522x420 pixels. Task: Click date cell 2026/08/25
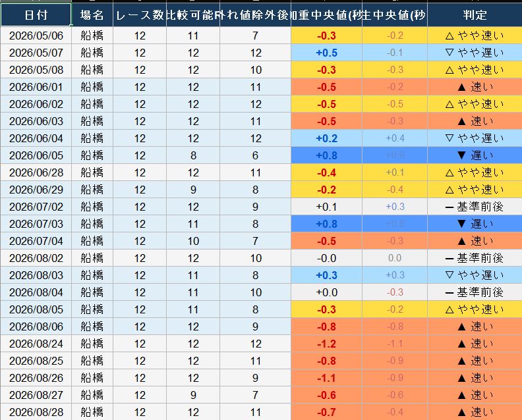coord(36,361)
